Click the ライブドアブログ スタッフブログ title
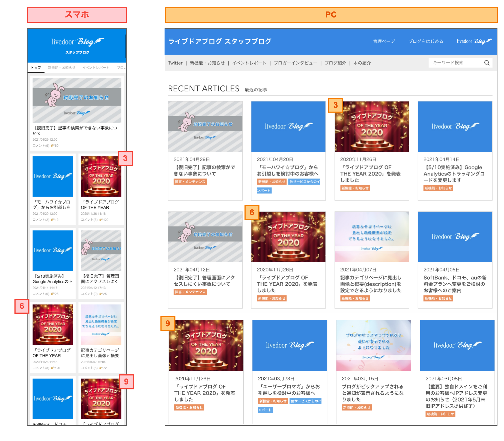 220,41
